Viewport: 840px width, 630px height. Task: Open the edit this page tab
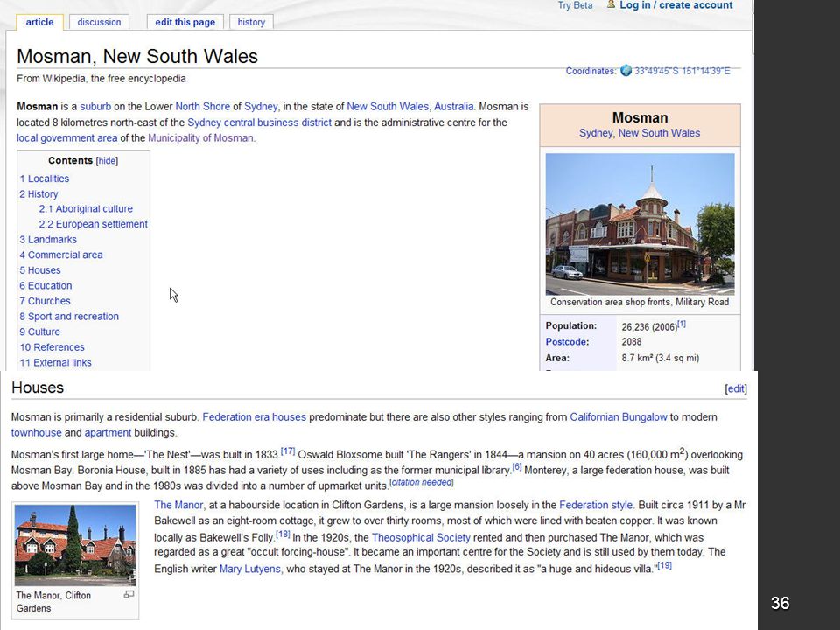click(185, 22)
